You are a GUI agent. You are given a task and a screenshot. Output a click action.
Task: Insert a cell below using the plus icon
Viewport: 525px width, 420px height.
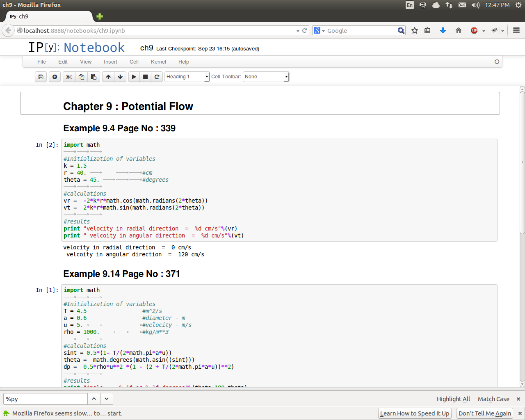(55, 77)
